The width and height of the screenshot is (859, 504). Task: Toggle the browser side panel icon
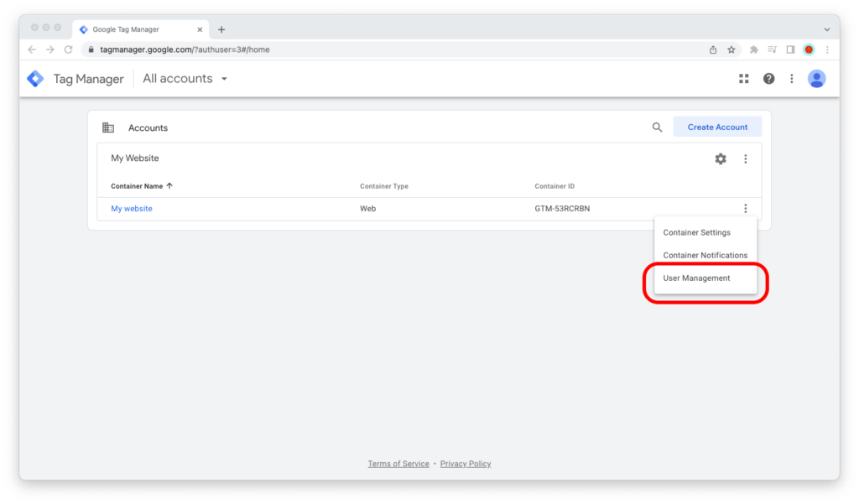pyautogui.click(x=790, y=49)
